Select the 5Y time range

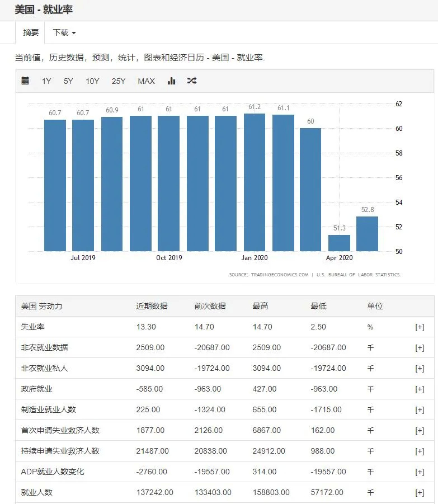[68, 81]
